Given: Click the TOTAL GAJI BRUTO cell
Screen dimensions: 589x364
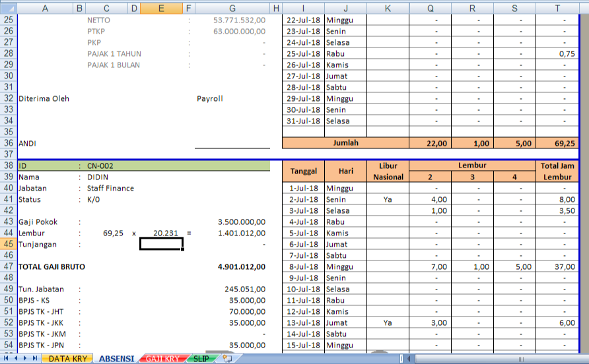Looking at the screenshot, I should tap(52, 266).
